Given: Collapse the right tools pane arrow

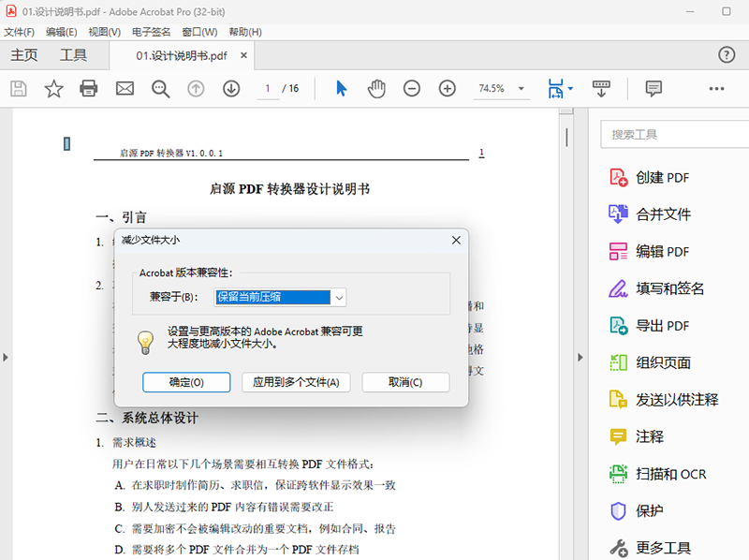Looking at the screenshot, I should coord(580,358).
